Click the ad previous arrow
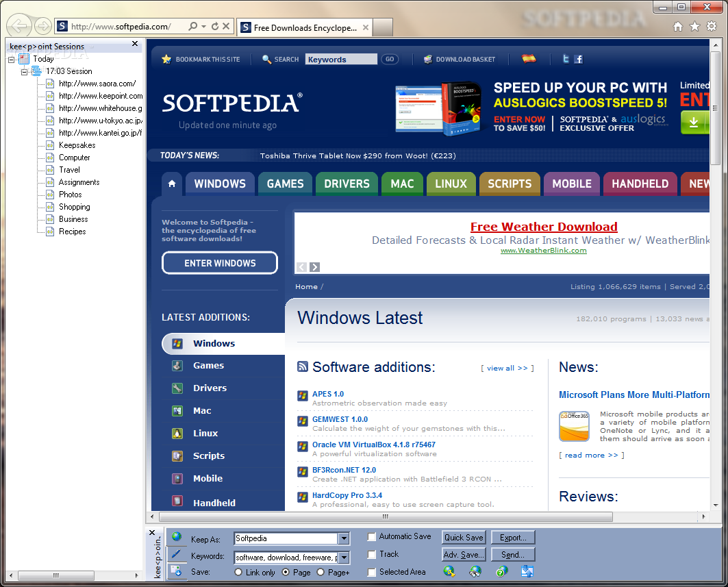The image size is (728, 587). point(302,267)
